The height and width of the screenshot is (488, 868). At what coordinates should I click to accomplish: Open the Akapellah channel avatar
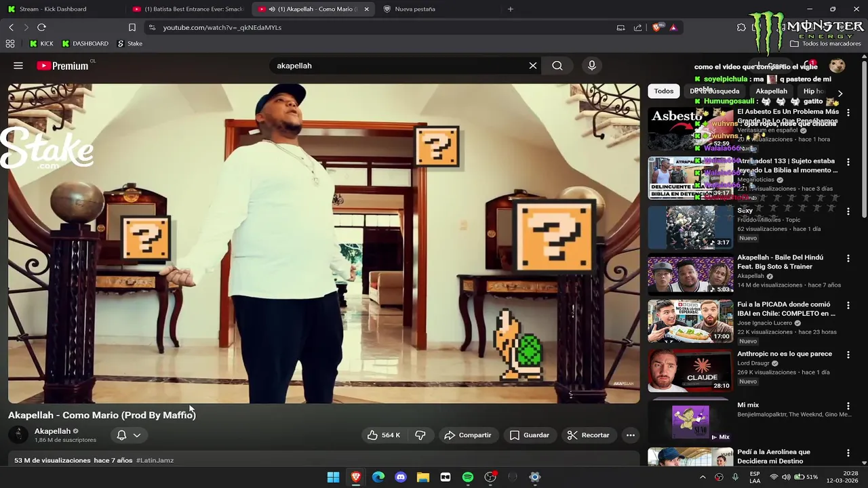(18, 435)
